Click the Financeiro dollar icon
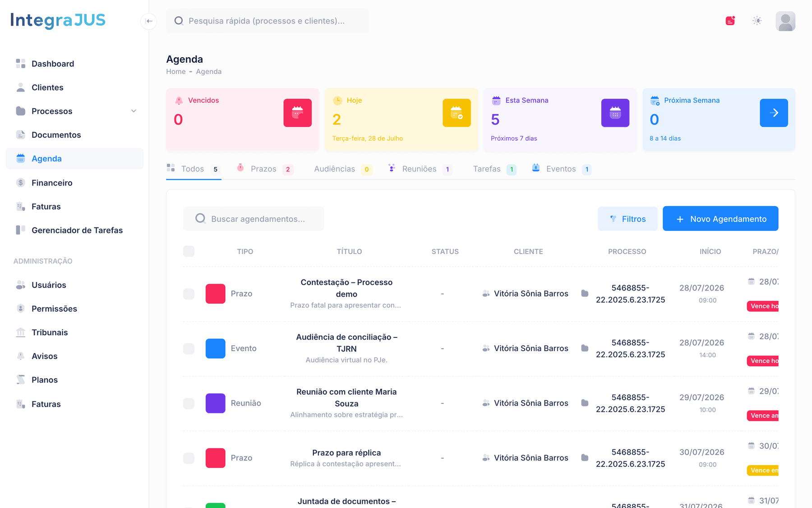The image size is (812, 508). 21,183
